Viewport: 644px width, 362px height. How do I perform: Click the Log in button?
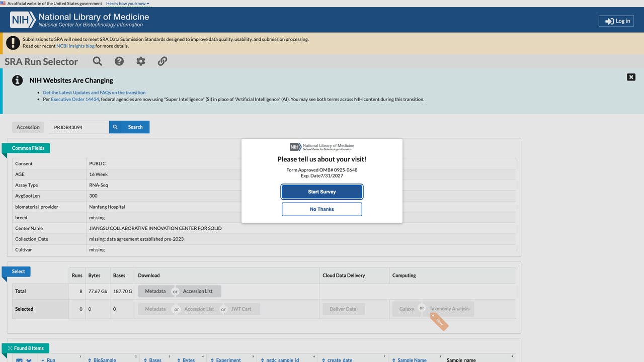click(616, 21)
